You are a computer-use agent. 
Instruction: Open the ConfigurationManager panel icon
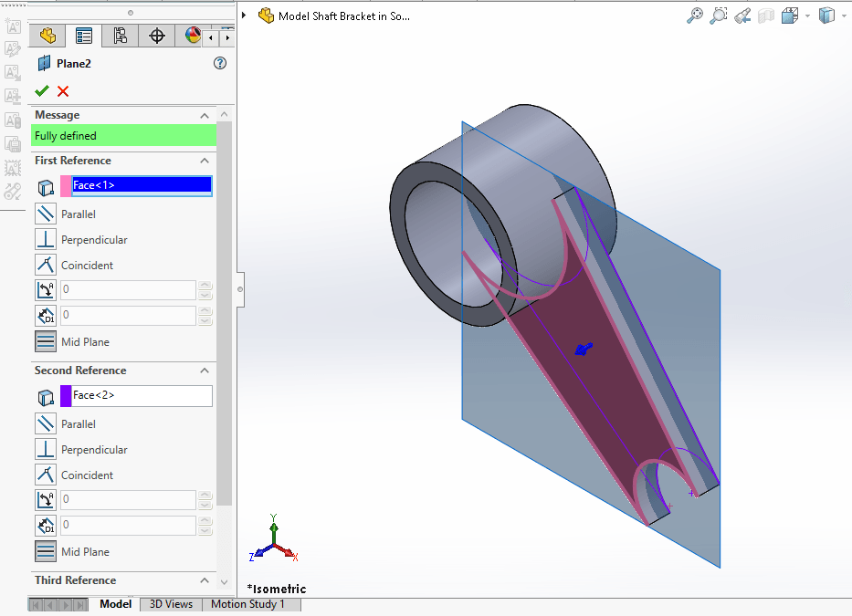[120, 35]
